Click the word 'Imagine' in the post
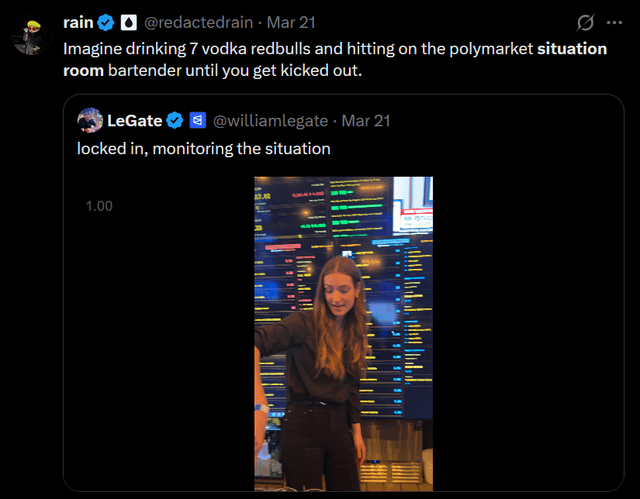 93,48
